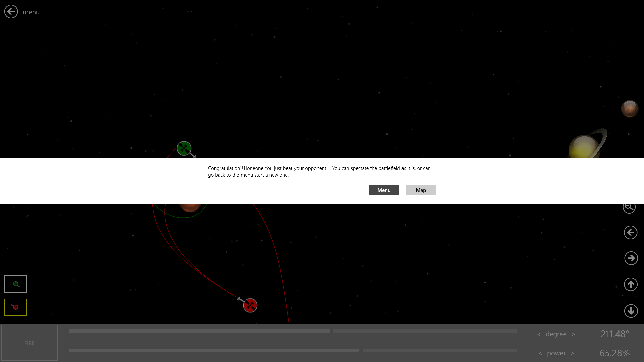The height and width of the screenshot is (362, 644).
Task: Click the back arrow icon at top-left
Action: coord(11,12)
